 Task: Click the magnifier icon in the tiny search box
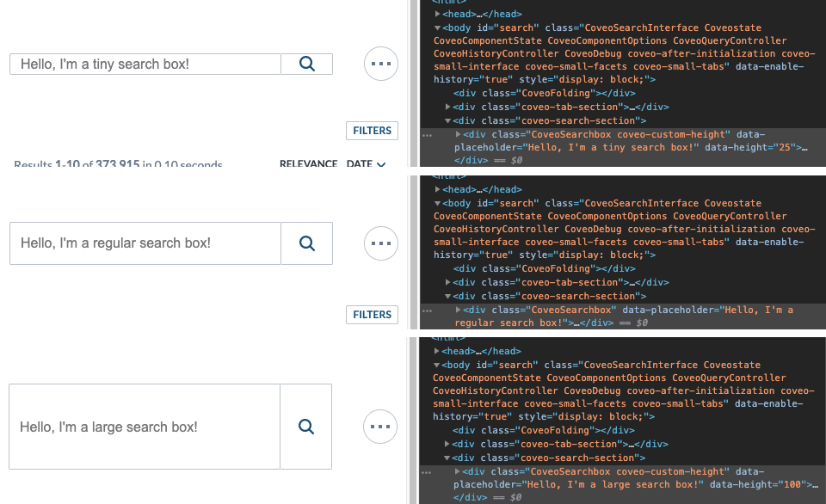(306, 64)
